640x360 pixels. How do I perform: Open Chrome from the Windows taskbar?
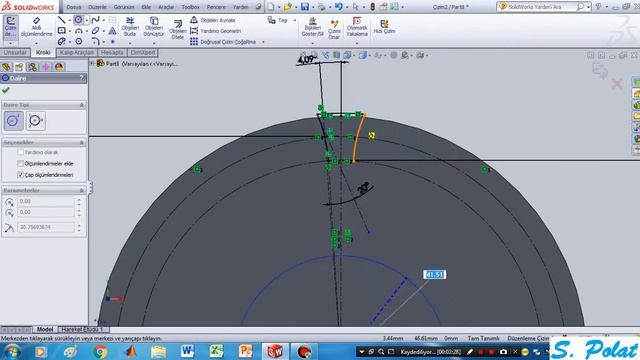100,351
